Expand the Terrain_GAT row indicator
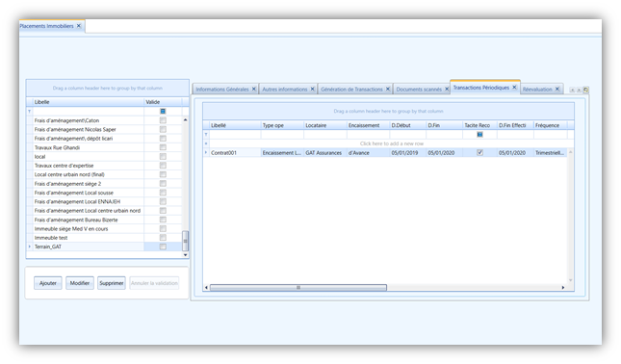621x364 pixels. click(29, 247)
